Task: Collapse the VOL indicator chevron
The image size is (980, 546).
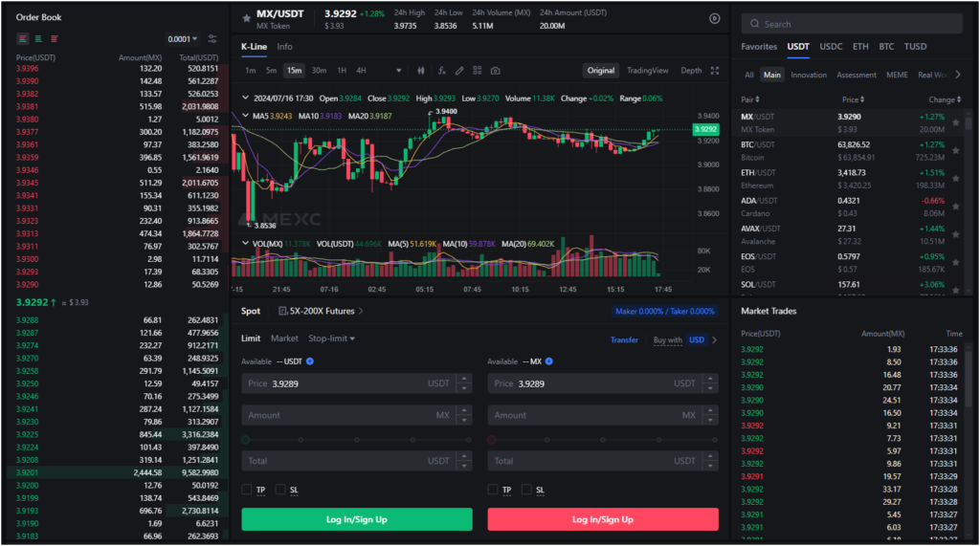Action: 246,244
